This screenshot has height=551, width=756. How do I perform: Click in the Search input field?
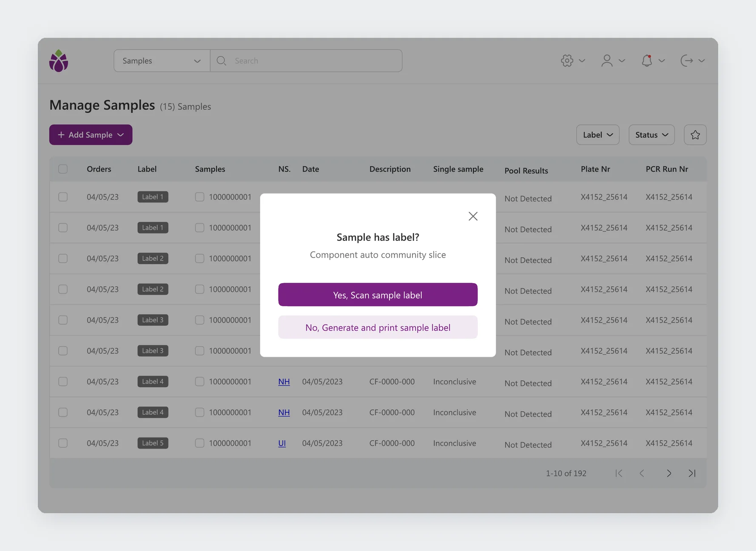tap(306, 61)
